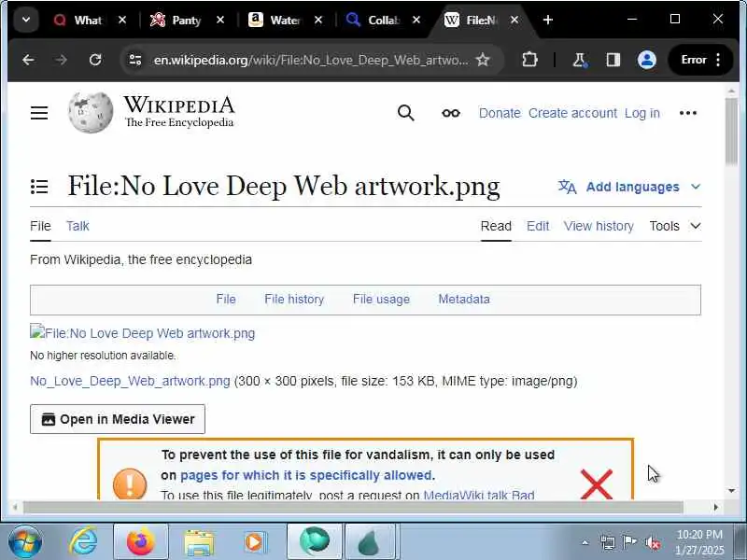Launch Internet Explorer from taskbar
Viewport: 747px width, 560px height.
[x=83, y=542]
